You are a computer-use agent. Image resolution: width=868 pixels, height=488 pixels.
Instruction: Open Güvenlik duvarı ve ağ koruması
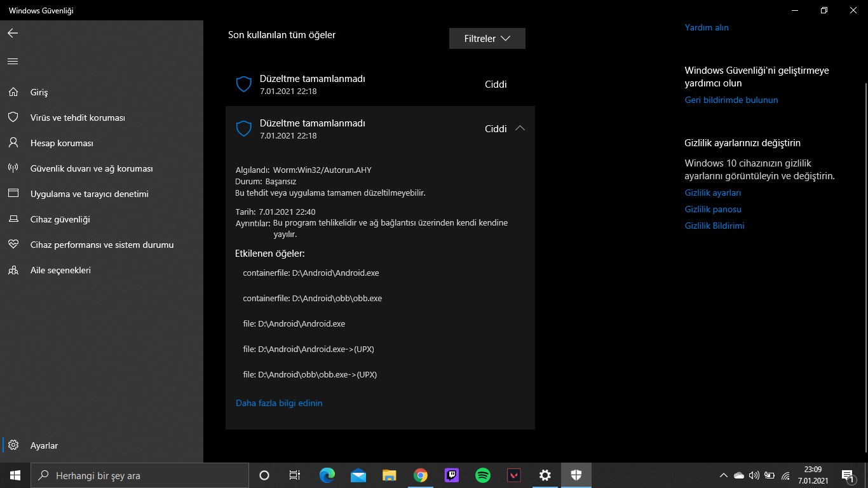102,168
